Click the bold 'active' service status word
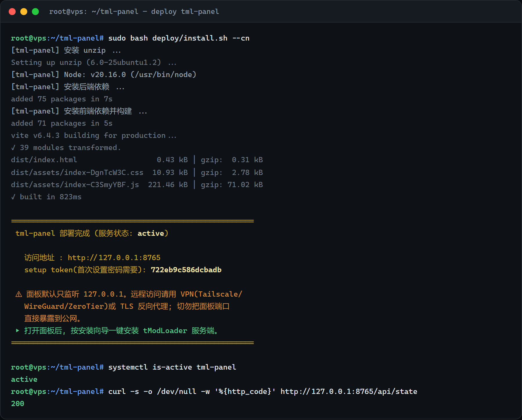This screenshot has width=522, height=420. (x=151, y=233)
